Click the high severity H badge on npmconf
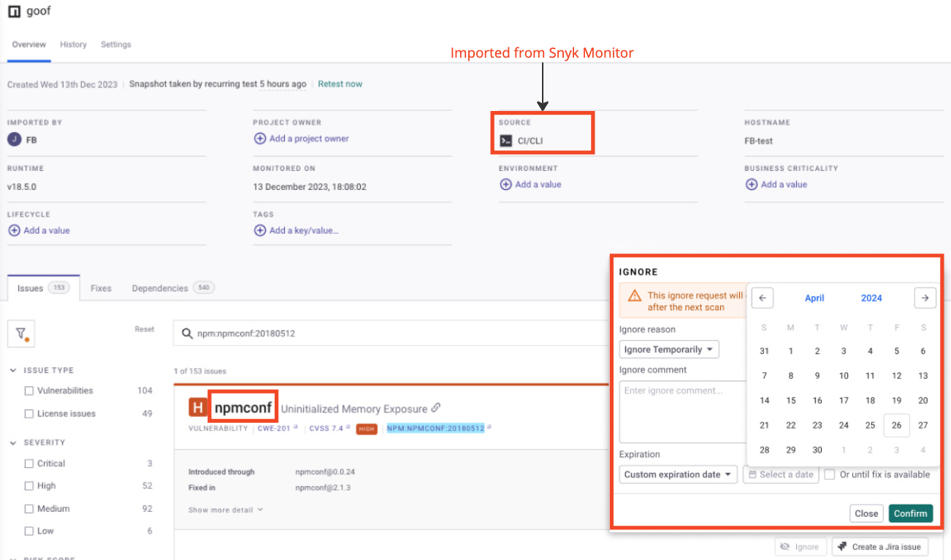Viewport: 951px width, 560px height. click(198, 407)
